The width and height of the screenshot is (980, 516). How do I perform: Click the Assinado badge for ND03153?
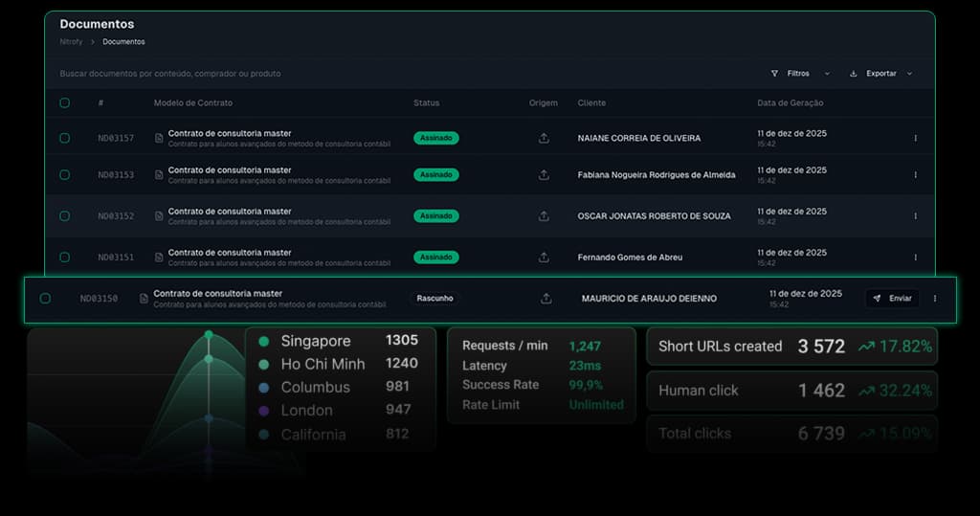436,175
